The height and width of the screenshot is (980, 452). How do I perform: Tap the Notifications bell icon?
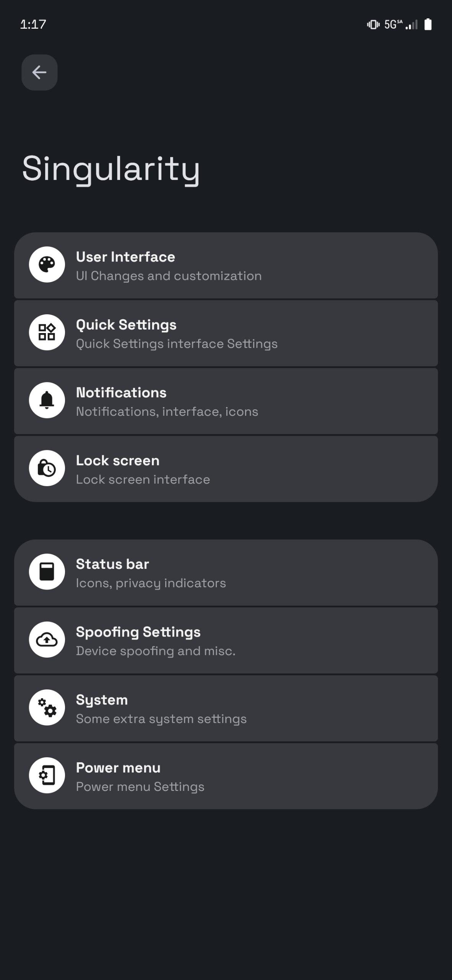click(x=47, y=400)
